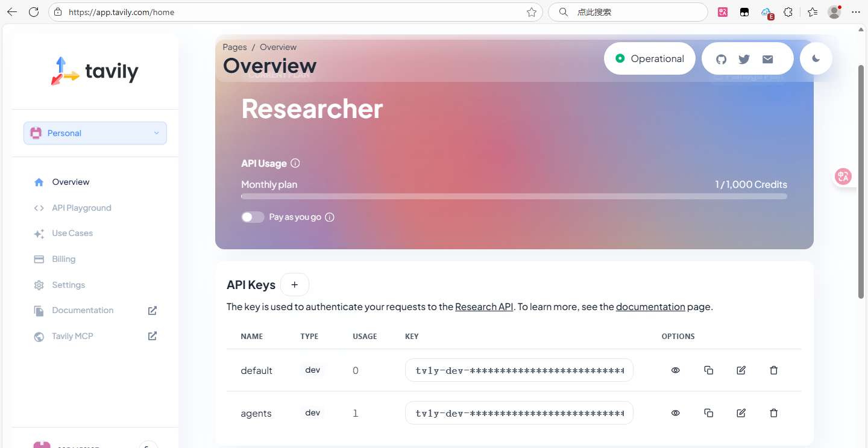Follow the documentation page link
Viewport: 868px width, 448px height.
click(x=650, y=306)
